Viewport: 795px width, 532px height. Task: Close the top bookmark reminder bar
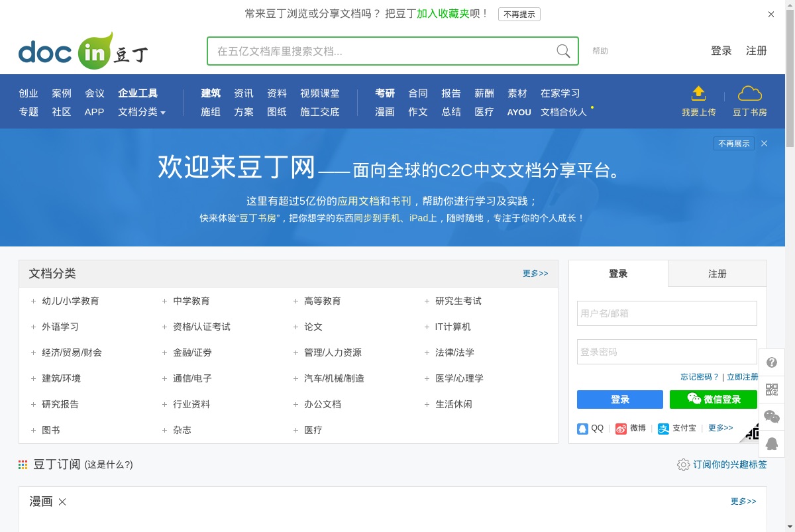(771, 15)
